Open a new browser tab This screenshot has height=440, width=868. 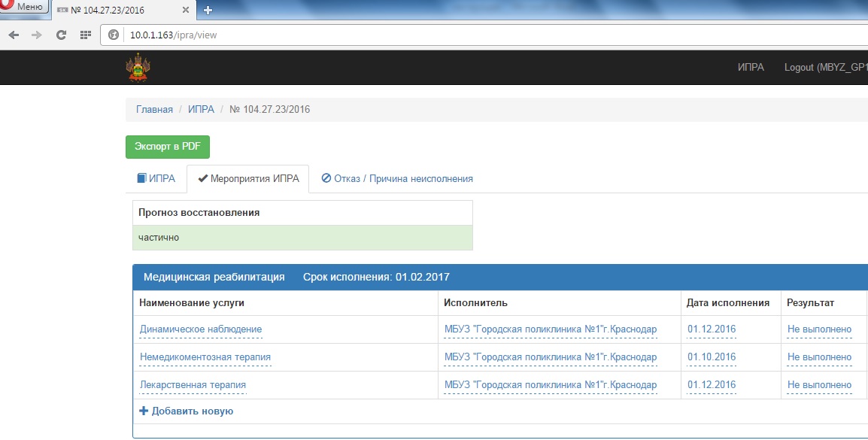[208, 10]
